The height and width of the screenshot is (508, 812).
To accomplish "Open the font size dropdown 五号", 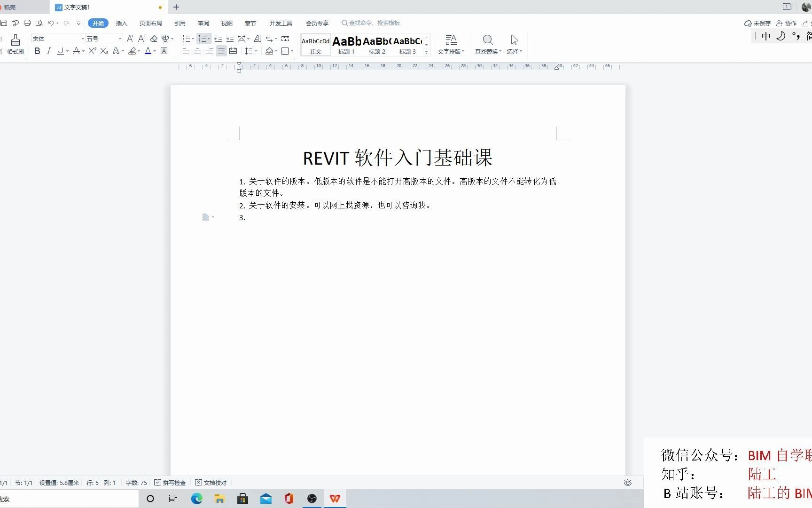I will tap(120, 39).
